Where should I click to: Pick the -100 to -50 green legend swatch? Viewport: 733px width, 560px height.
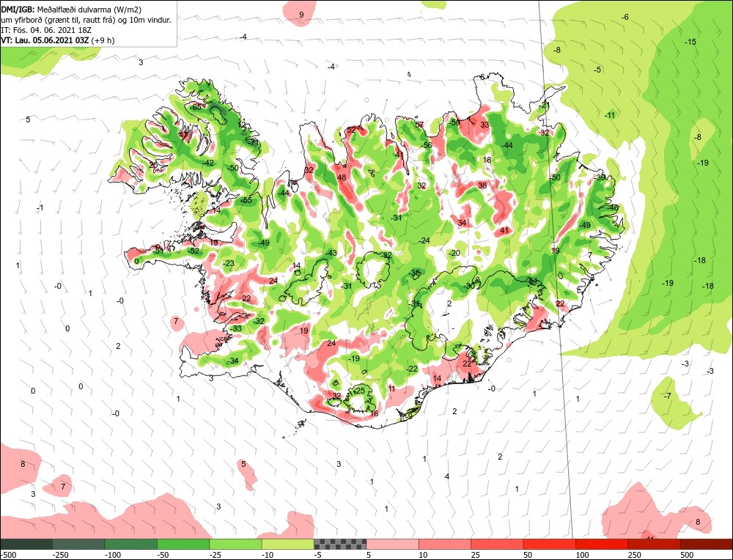click(131, 544)
